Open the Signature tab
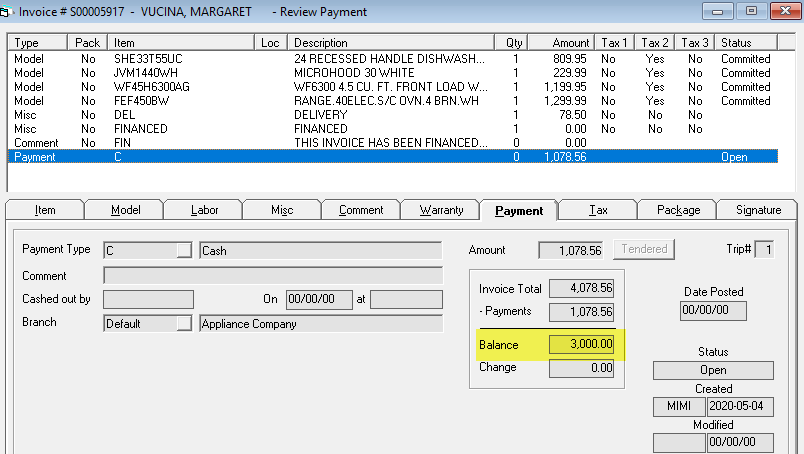This screenshot has width=804, height=454. [x=758, y=210]
